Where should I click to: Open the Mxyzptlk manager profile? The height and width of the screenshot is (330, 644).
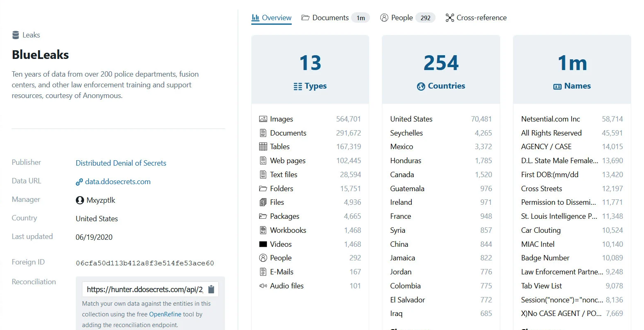pos(101,200)
